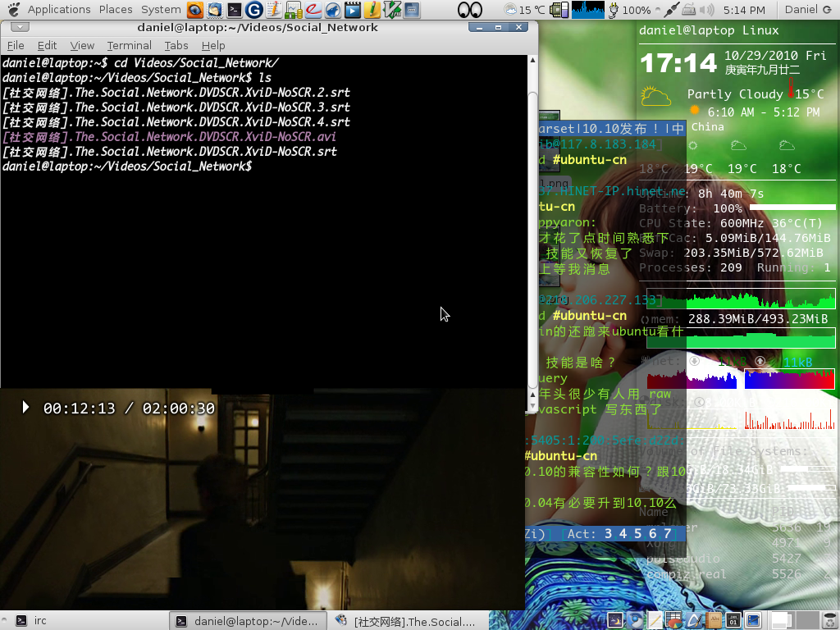This screenshot has width=840, height=630.
Task: Click the CPU chip monitor applet
Action: click(x=559, y=10)
